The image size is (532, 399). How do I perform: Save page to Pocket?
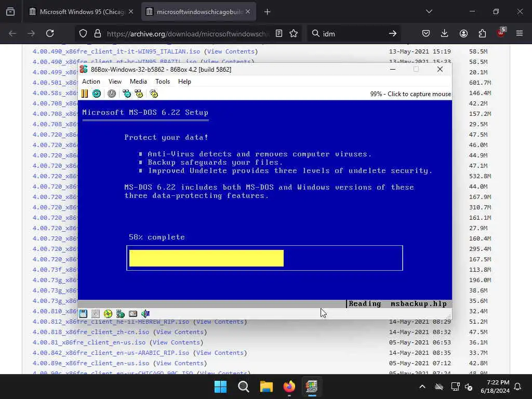[x=426, y=33]
